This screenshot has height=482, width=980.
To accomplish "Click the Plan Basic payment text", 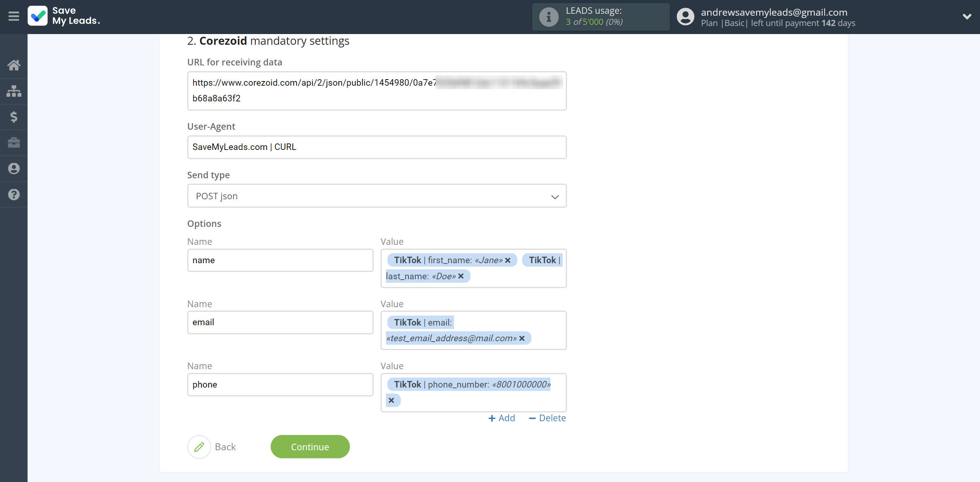I will pos(778,23).
